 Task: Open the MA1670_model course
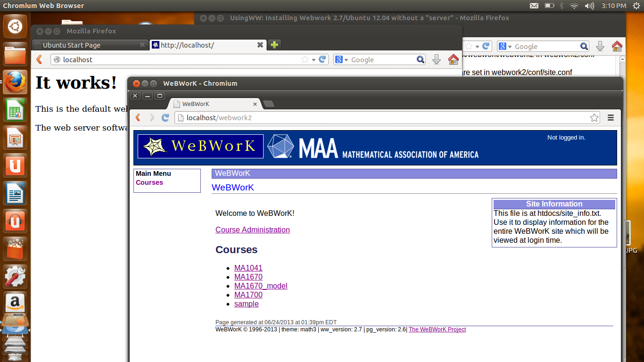tap(261, 286)
